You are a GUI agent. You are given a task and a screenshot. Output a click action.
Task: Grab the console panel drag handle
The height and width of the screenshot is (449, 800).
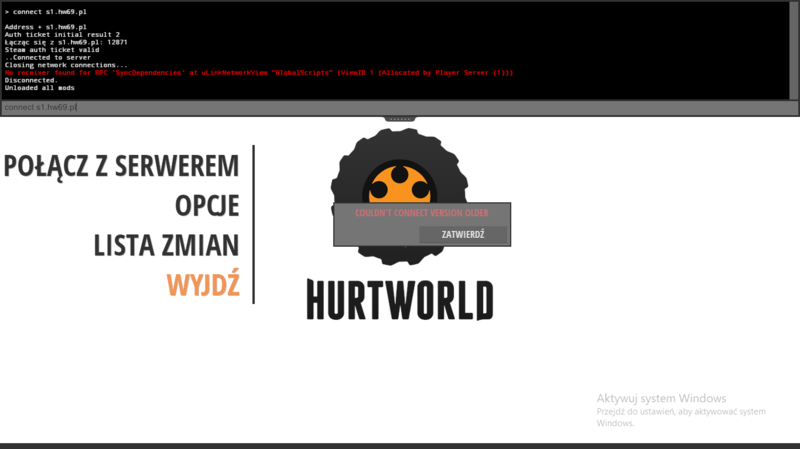pos(400,118)
